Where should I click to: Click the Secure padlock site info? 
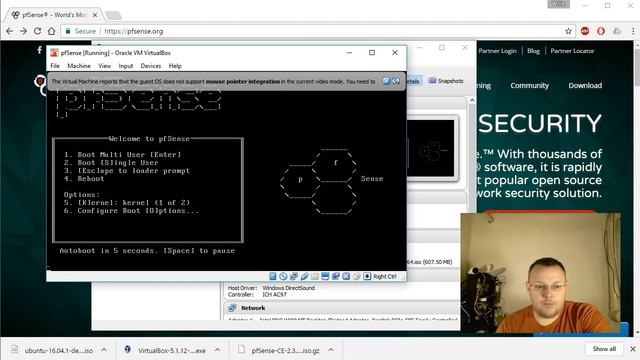point(80,31)
